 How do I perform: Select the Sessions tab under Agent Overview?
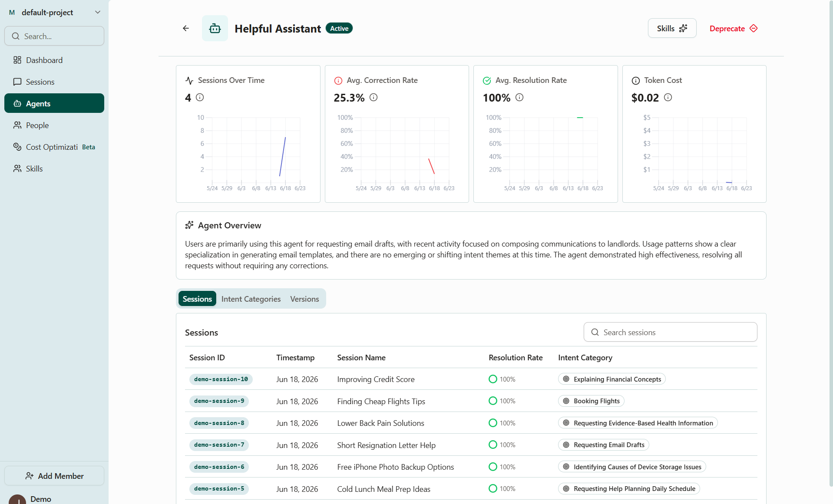click(x=197, y=299)
